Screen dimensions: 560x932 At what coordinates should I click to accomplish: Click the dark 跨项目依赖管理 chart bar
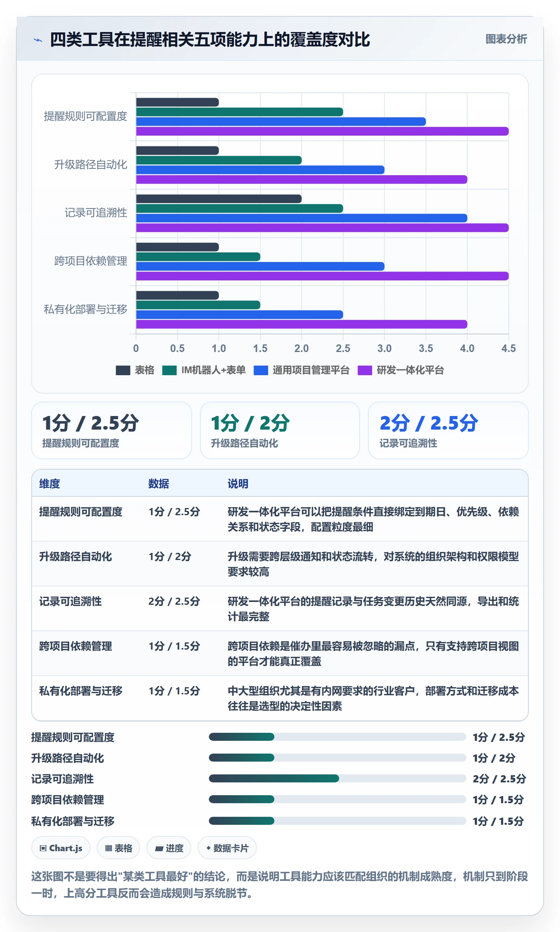177,247
